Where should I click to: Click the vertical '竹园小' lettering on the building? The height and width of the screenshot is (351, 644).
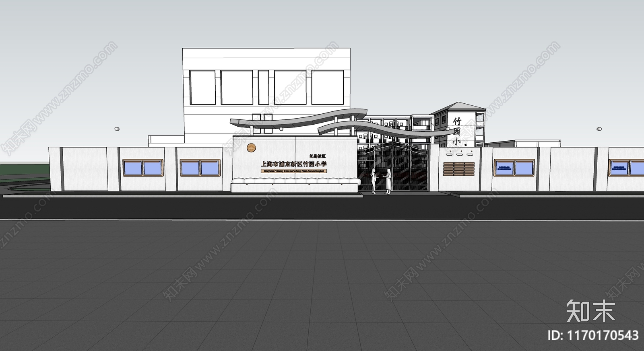point(456,131)
